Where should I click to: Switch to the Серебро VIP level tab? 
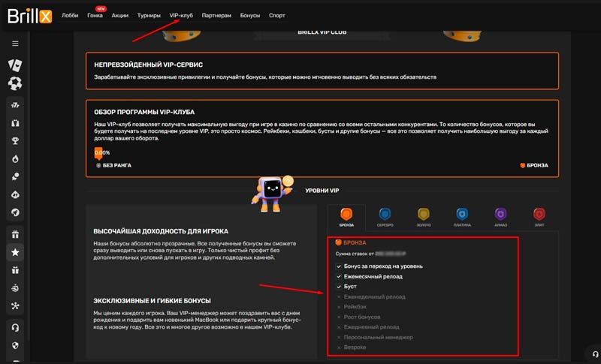click(385, 217)
